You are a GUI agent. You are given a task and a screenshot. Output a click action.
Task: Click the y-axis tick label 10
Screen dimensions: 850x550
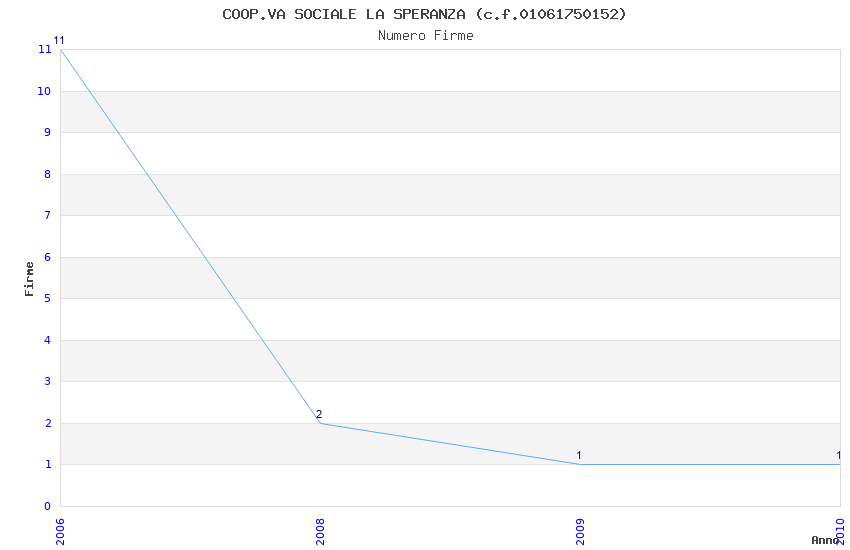point(44,91)
